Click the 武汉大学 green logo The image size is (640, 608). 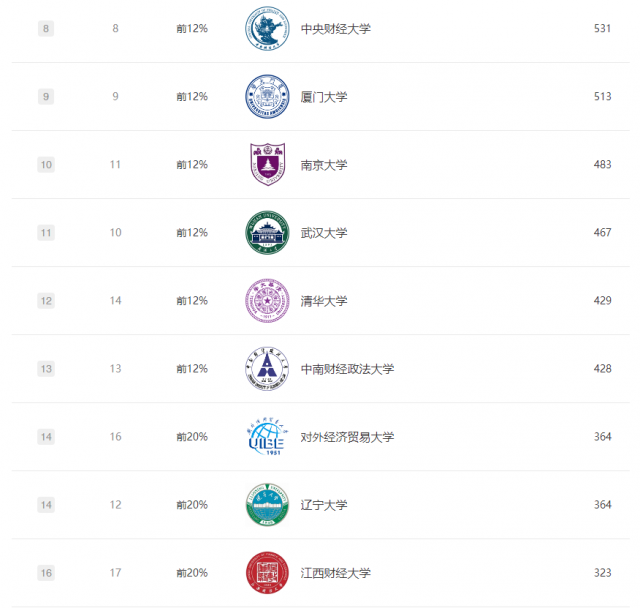pyautogui.click(x=267, y=232)
